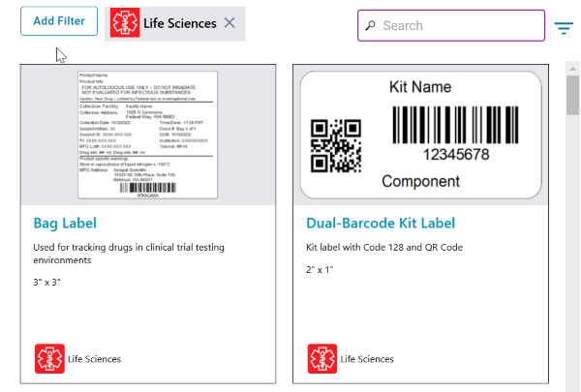Click Life Sciences icon on Bag Label card

[x=49, y=359]
